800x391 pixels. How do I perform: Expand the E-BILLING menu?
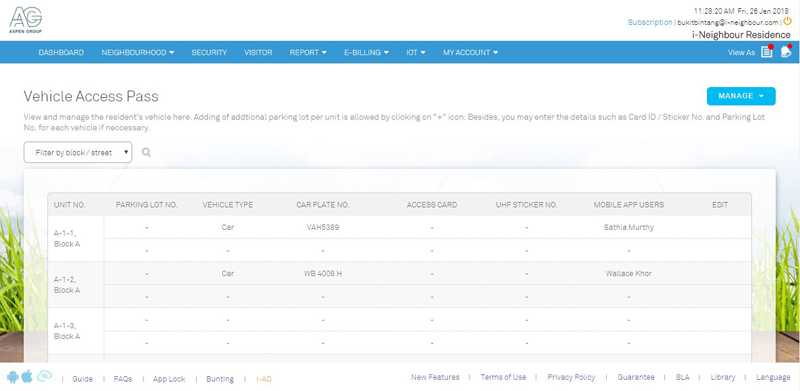(x=366, y=53)
